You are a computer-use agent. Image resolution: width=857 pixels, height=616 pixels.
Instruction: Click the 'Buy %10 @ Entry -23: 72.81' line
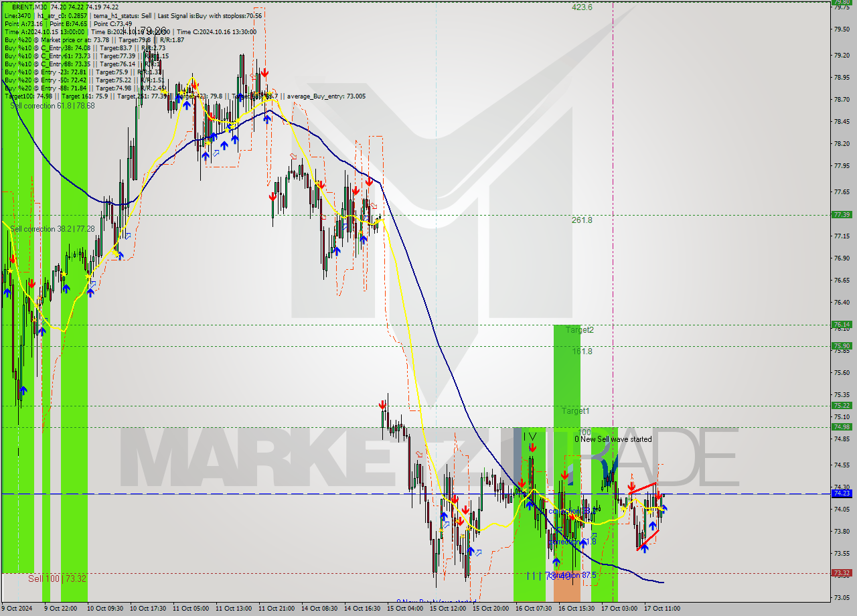coord(46,72)
